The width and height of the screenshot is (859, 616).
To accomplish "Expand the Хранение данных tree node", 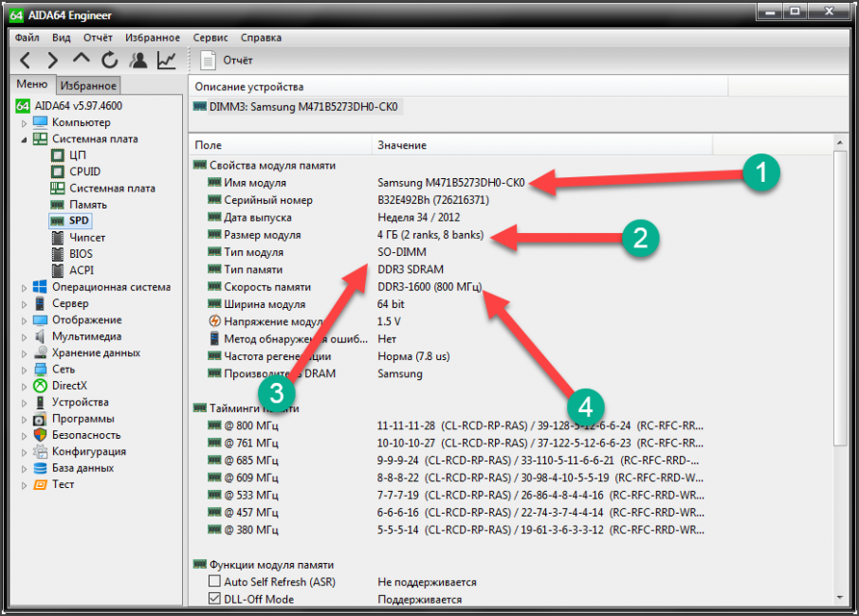I will point(24,353).
